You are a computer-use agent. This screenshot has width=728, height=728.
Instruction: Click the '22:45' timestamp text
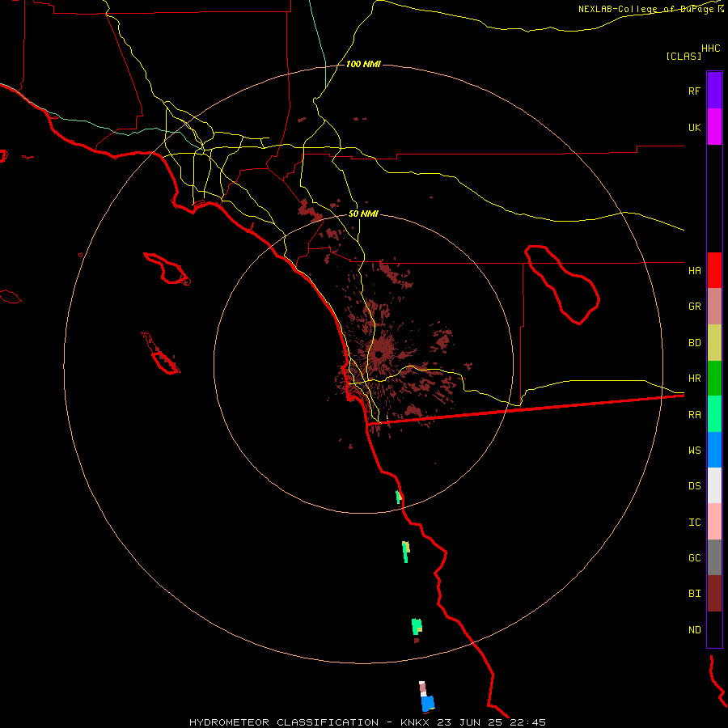coord(528,722)
